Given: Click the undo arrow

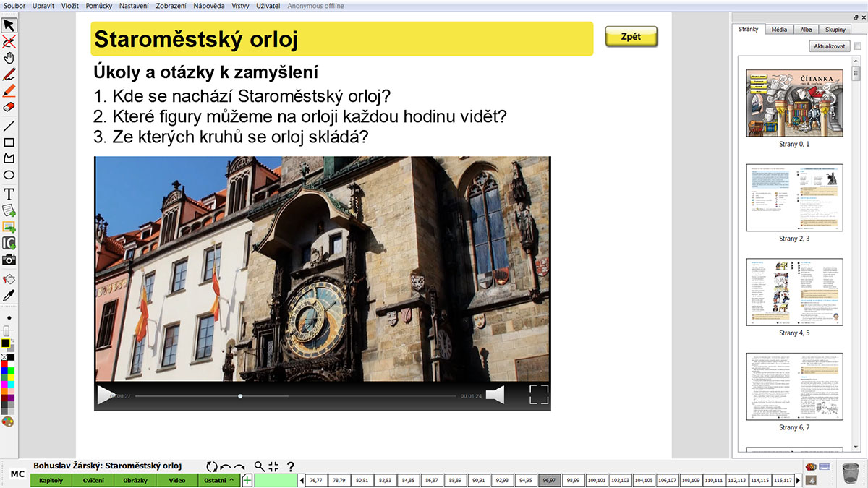Looking at the screenshot, I should pos(225,467).
